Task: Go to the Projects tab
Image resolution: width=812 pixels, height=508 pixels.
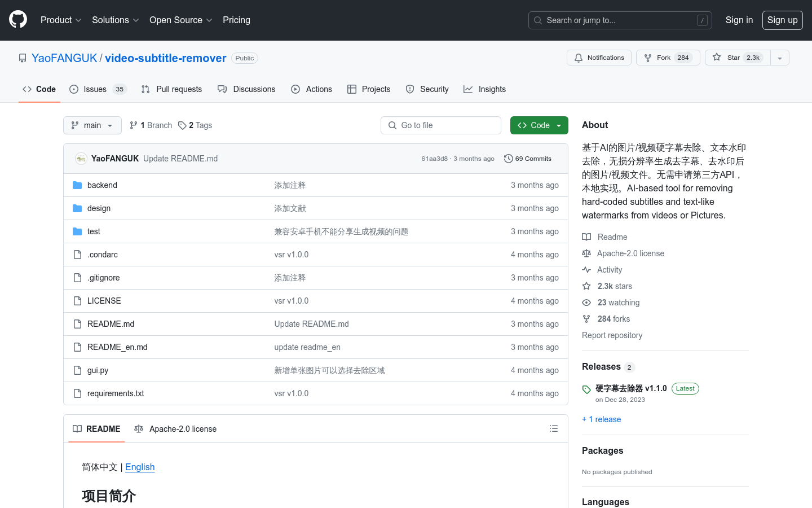Action: point(369,89)
